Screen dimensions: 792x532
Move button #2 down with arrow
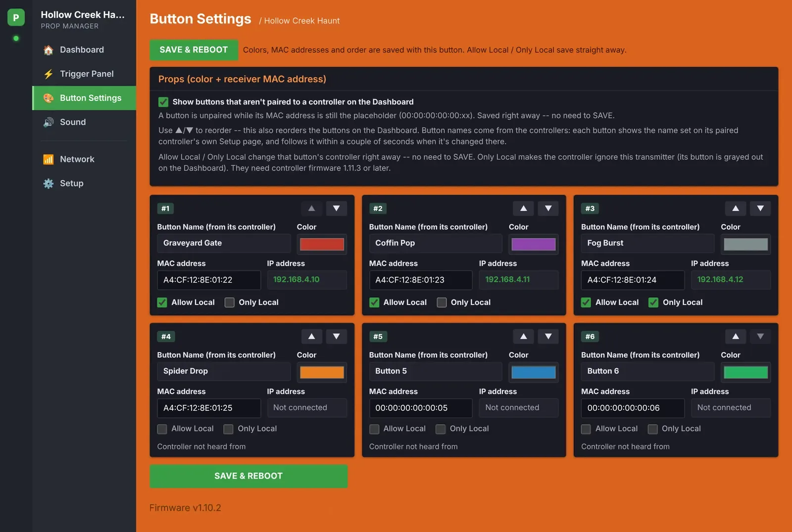pos(548,208)
